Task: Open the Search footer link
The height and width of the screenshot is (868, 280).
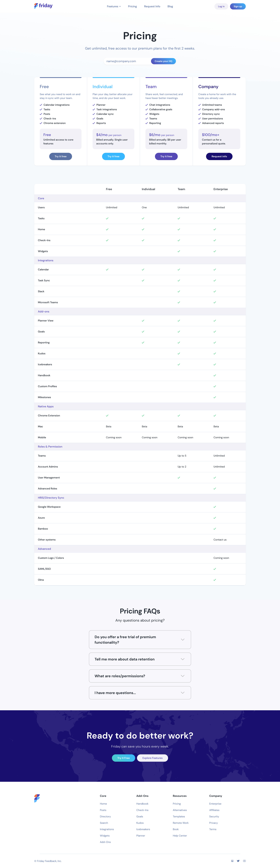Action: [x=104, y=823]
